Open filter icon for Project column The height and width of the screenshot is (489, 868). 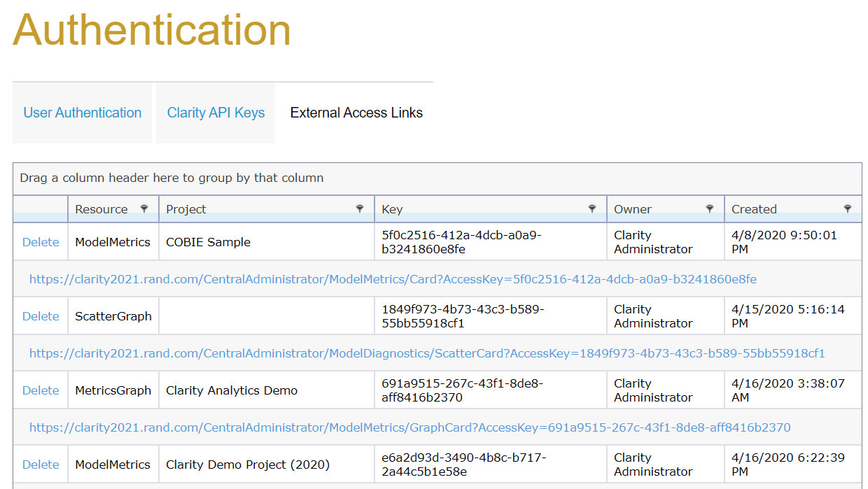click(360, 208)
